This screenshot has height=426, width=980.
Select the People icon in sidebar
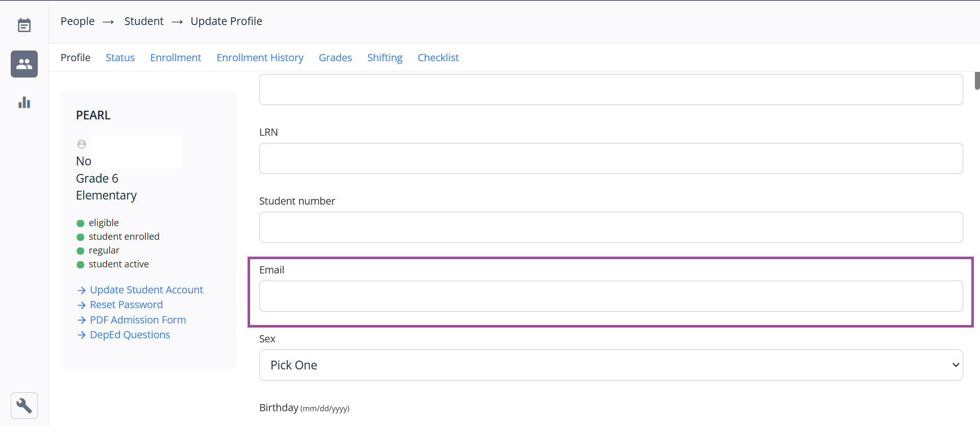[24, 64]
